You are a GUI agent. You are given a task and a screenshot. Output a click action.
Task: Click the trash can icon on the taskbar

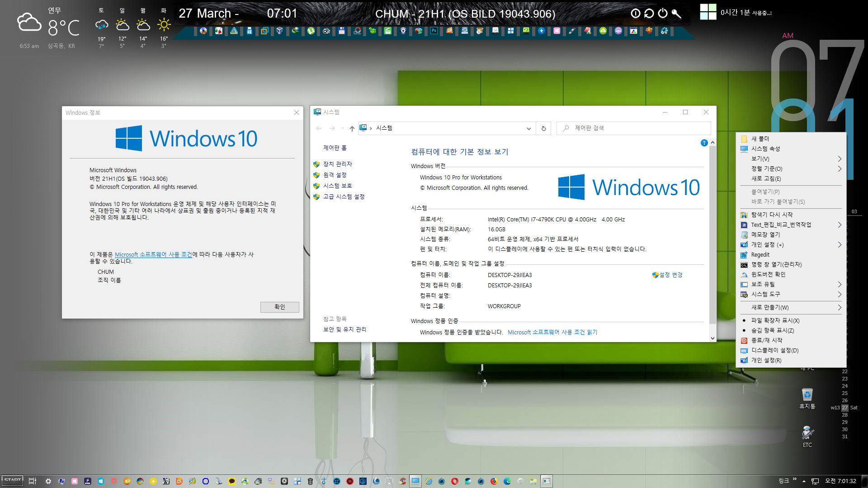(310, 481)
